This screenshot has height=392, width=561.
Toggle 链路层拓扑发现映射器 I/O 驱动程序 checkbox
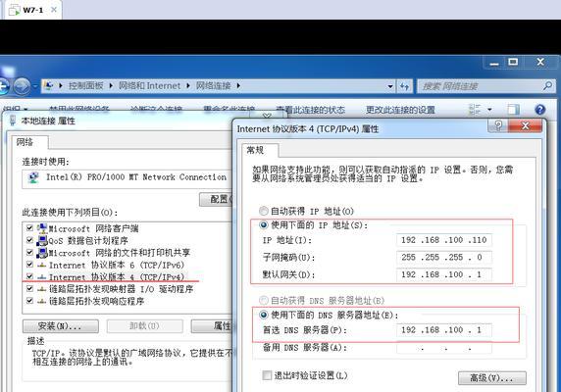coord(29,289)
